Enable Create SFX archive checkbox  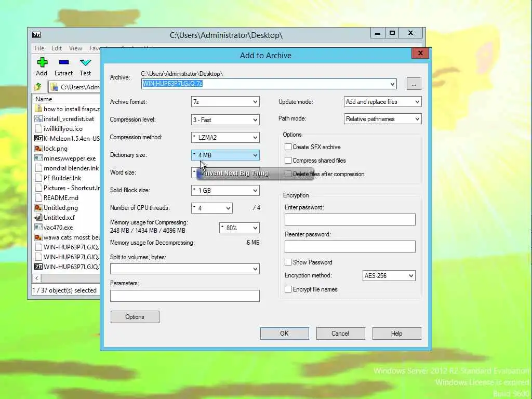click(x=288, y=147)
